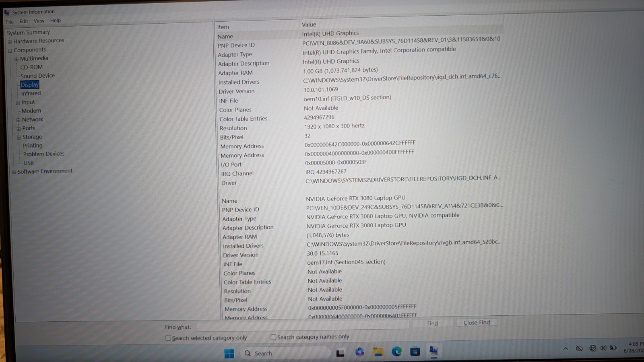Toggle 'Search selected category only' checkbox
The width and height of the screenshot is (644, 362).
168,338
